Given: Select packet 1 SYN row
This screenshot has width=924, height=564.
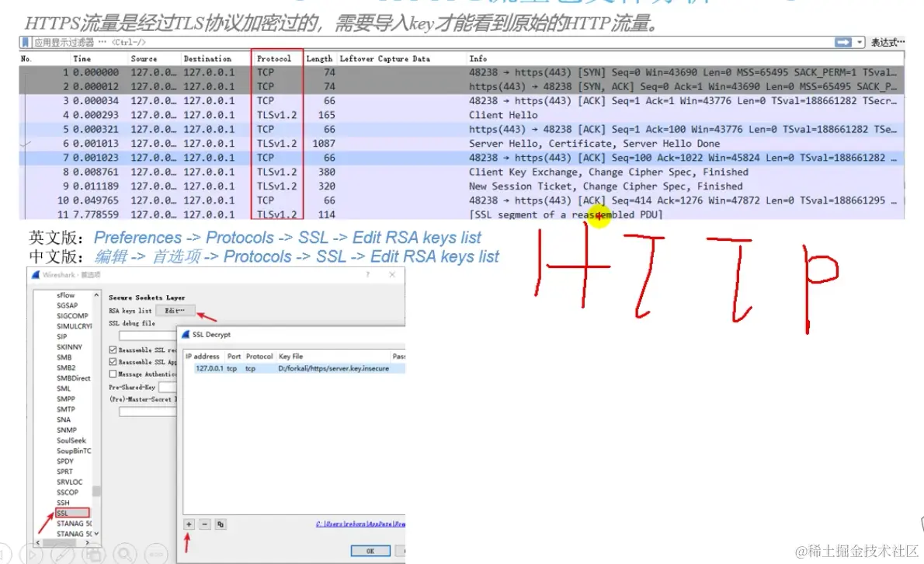Looking at the screenshot, I should [x=461, y=72].
